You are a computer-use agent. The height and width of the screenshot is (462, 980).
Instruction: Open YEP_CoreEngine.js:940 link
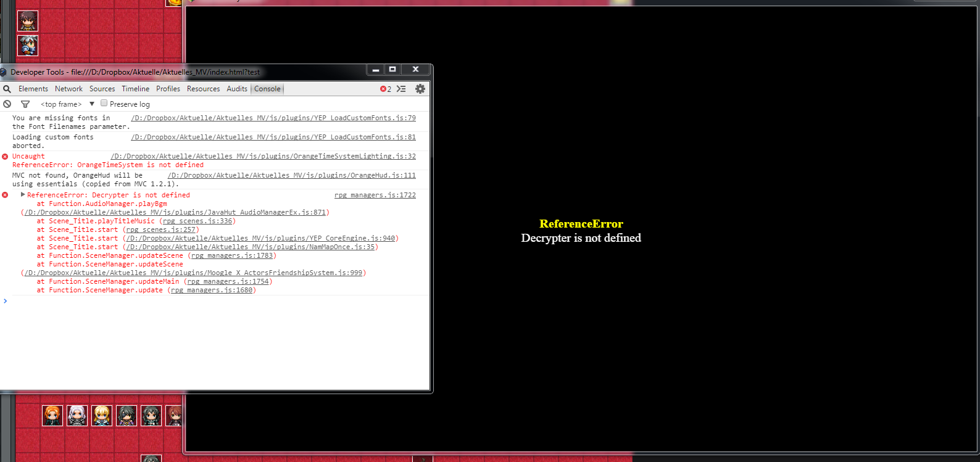tap(260, 238)
